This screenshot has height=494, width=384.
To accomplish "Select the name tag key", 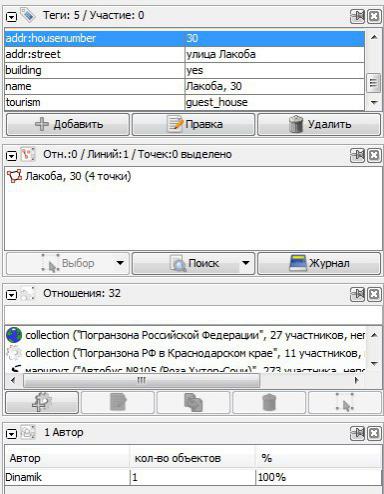I will click(x=94, y=86).
